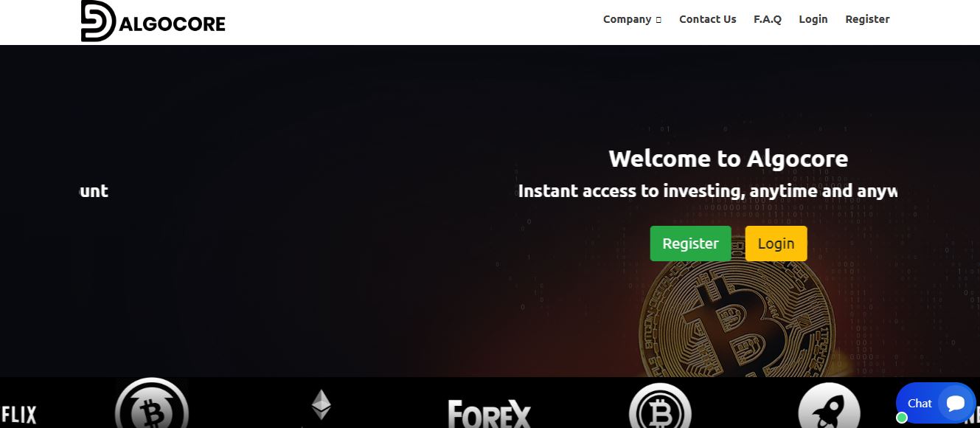Click the Bitcoin icon left of Ethereum
This screenshot has width=980, height=428.
152,404
